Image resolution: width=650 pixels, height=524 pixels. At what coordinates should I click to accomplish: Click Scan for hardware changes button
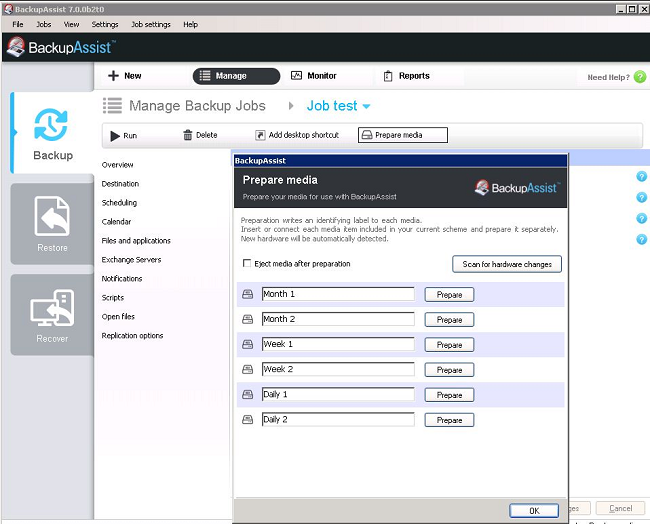[507, 264]
